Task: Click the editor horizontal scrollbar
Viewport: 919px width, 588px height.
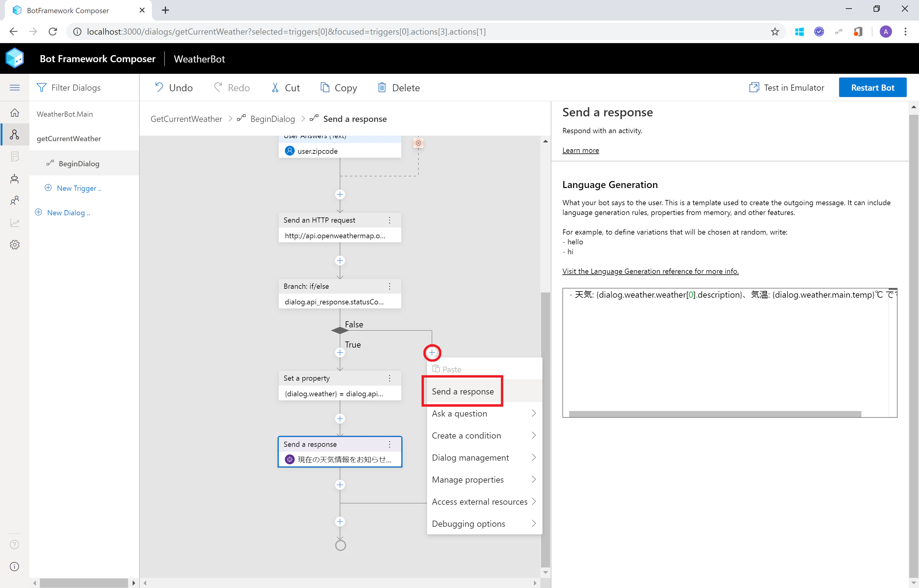Action: pos(715,414)
